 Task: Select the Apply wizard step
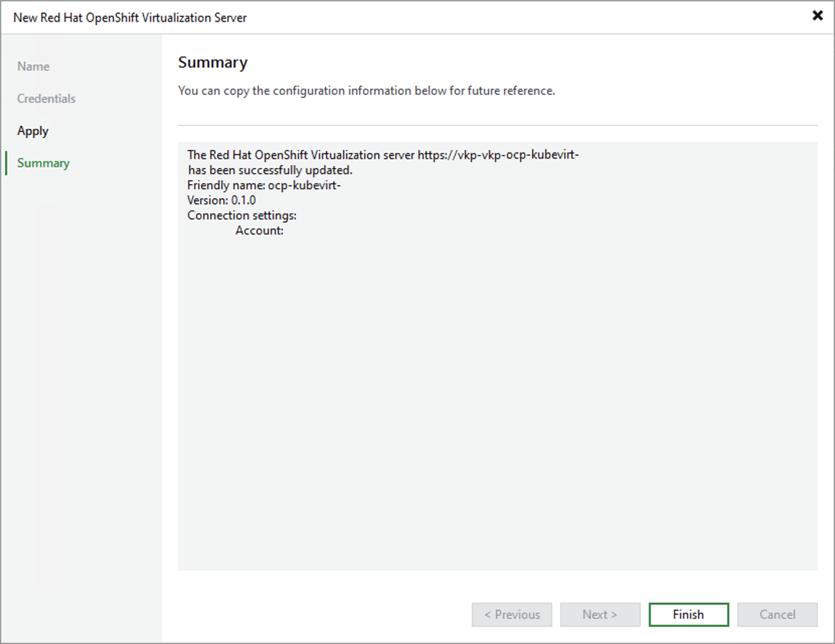click(33, 131)
